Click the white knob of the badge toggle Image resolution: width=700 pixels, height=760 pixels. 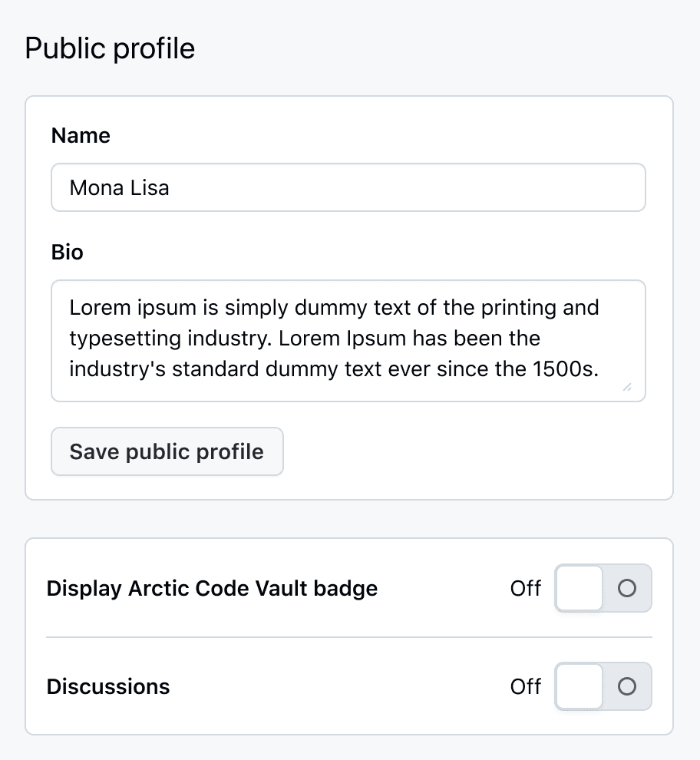point(579,588)
